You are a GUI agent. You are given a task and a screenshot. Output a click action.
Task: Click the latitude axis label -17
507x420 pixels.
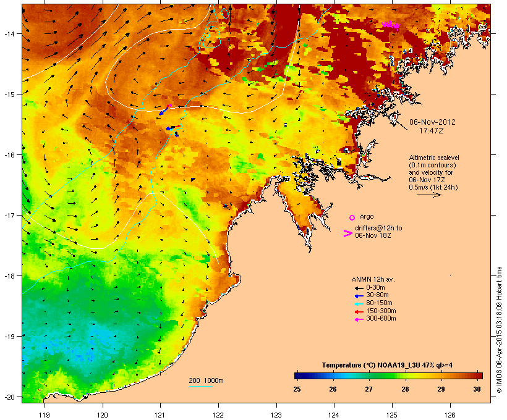(x=9, y=215)
